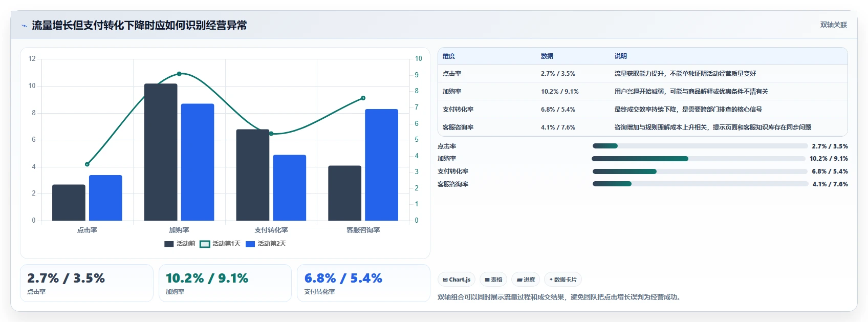Click the 客服咨询率 x-axis label in chart
868x322 pixels.
pyautogui.click(x=363, y=230)
